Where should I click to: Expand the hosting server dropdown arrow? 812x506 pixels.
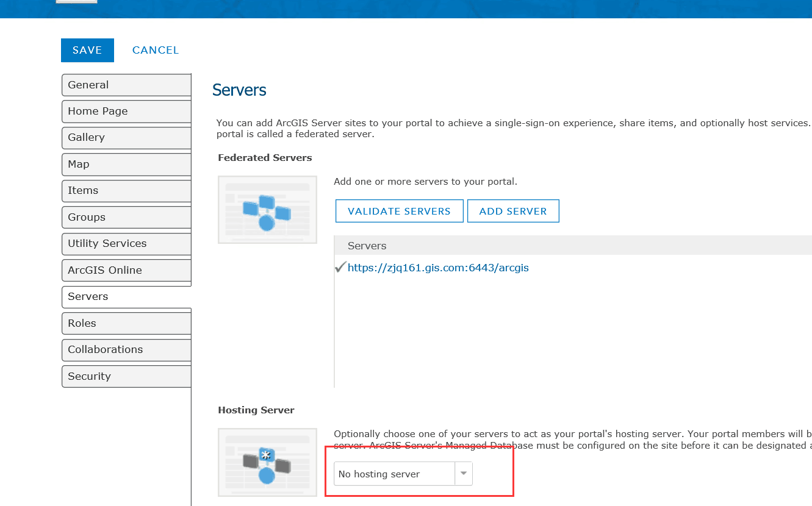tap(463, 474)
